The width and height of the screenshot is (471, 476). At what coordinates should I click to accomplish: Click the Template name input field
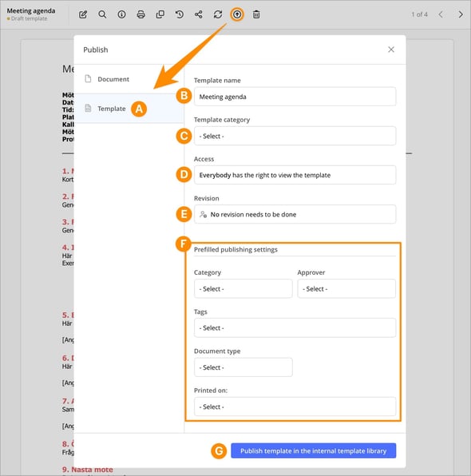(295, 97)
